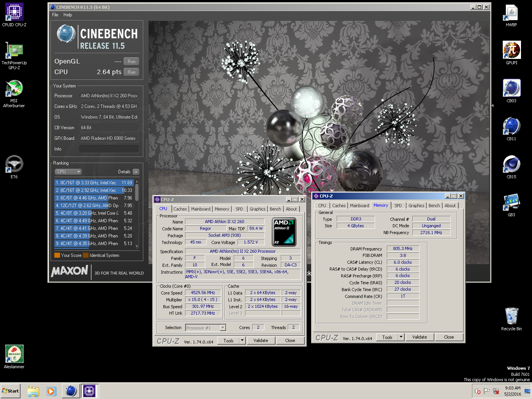Open the Processor #1 selection dropdown
Screen dimensions: 532x399
point(206,328)
